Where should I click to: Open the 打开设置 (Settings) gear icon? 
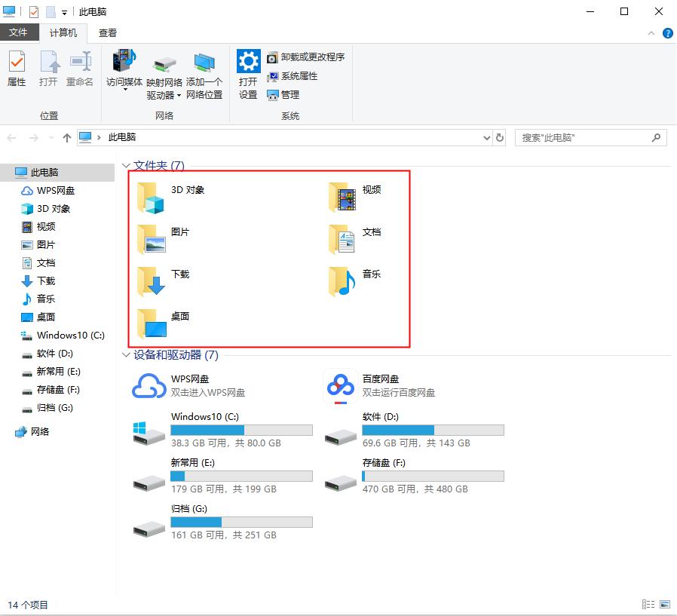pyautogui.click(x=248, y=69)
